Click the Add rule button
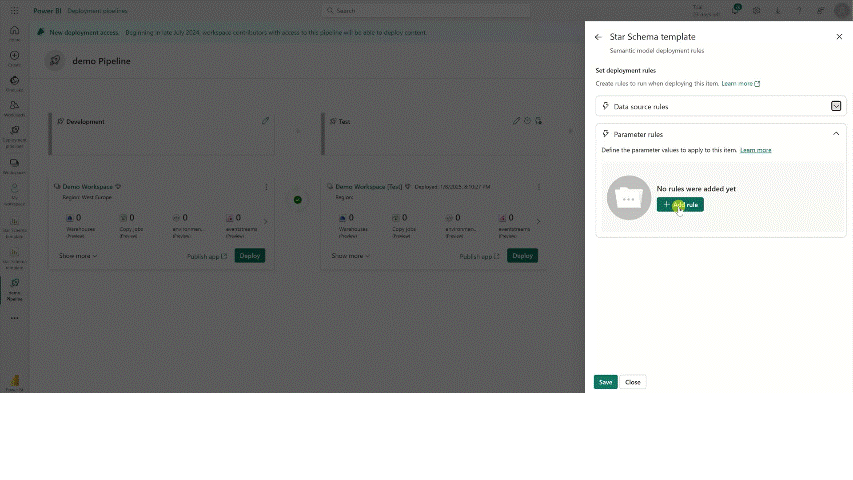 pyautogui.click(x=680, y=205)
